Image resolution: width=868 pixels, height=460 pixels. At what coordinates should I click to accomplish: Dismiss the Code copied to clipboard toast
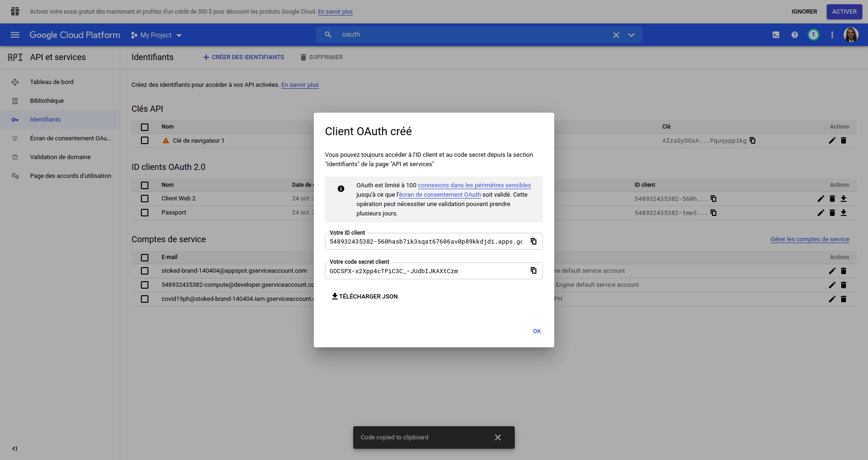(x=498, y=437)
